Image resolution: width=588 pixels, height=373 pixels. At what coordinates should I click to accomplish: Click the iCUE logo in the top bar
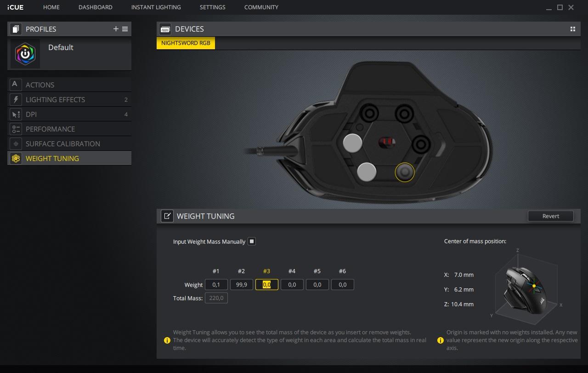click(x=15, y=7)
